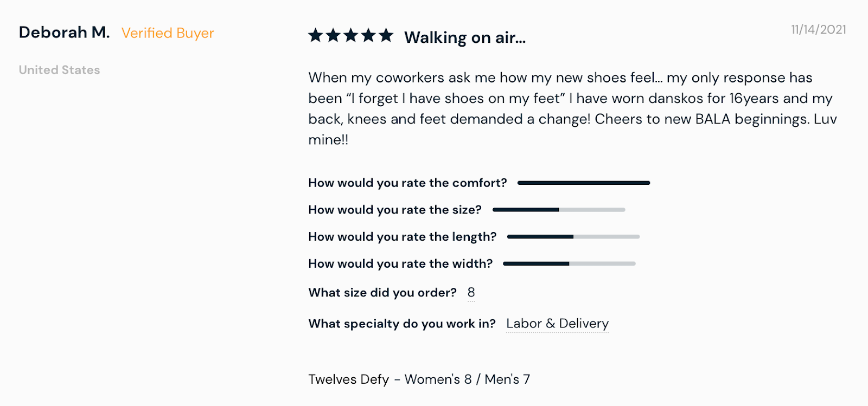The height and width of the screenshot is (406, 868).
Task: Click the comfort rating bar
Action: (584, 183)
